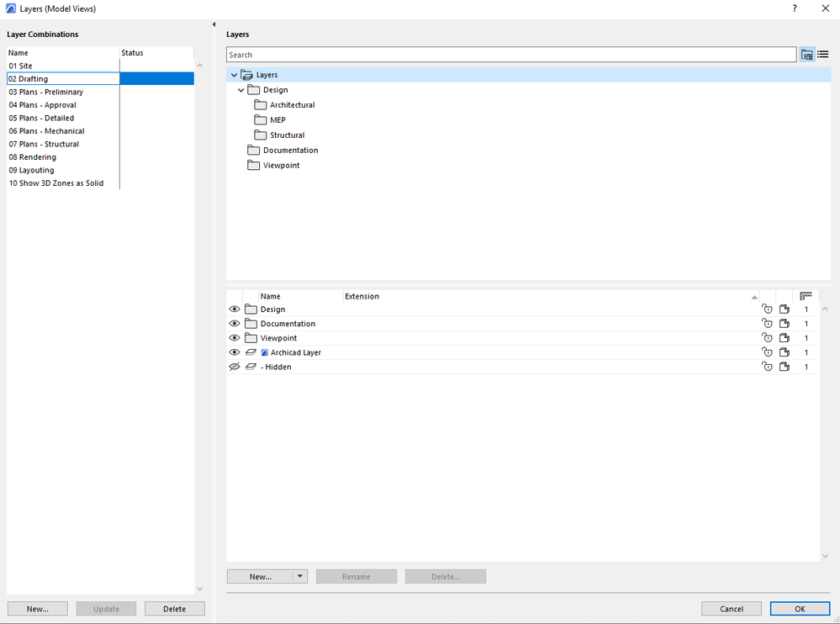Click the lock icon on the Documentation row
The image size is (840, 624).
click(x=768, y=323)
